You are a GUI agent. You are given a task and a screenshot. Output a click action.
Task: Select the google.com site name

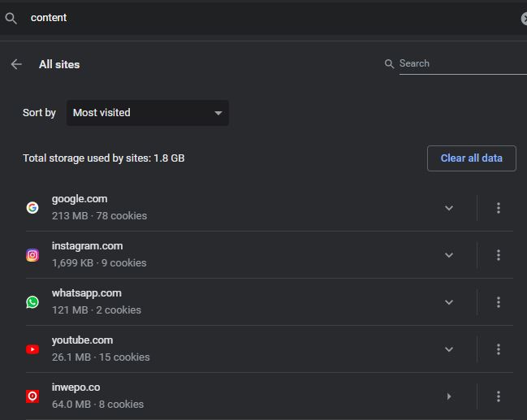[x=80, y=199]
